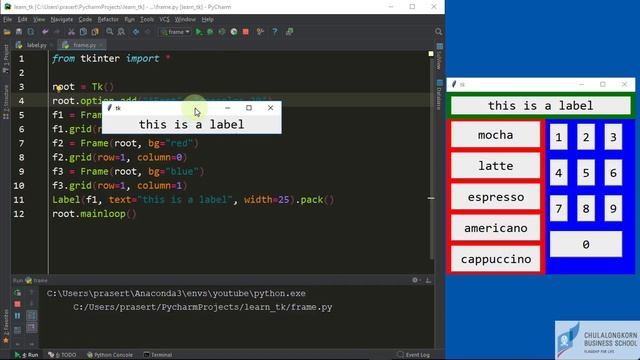Click the Save All toolbar icon
The image size is (640, 360).
(19, 32)
